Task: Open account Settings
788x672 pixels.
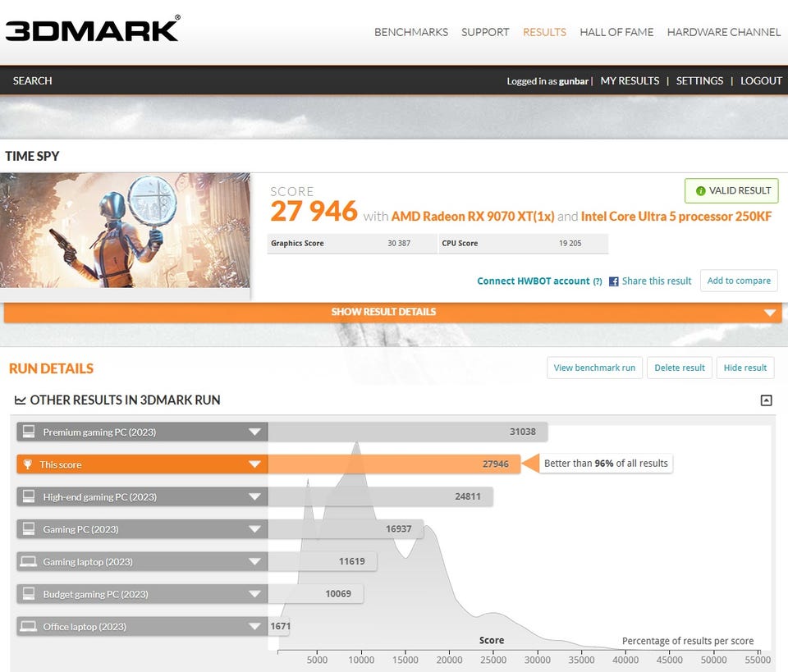Action: 699,81
